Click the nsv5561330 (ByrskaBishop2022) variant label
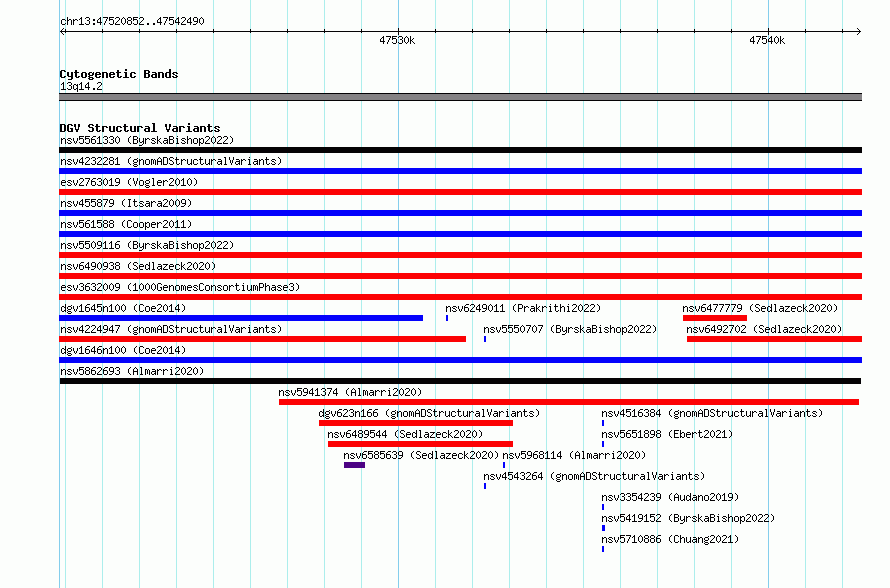The image size is (890, 588). point(147,140)
